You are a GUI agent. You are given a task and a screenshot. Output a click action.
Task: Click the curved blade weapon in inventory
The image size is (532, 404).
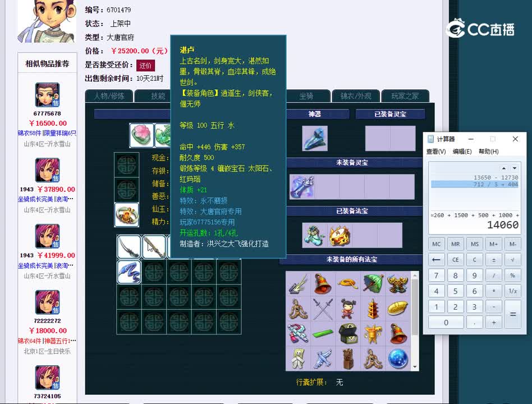point(129,246)
